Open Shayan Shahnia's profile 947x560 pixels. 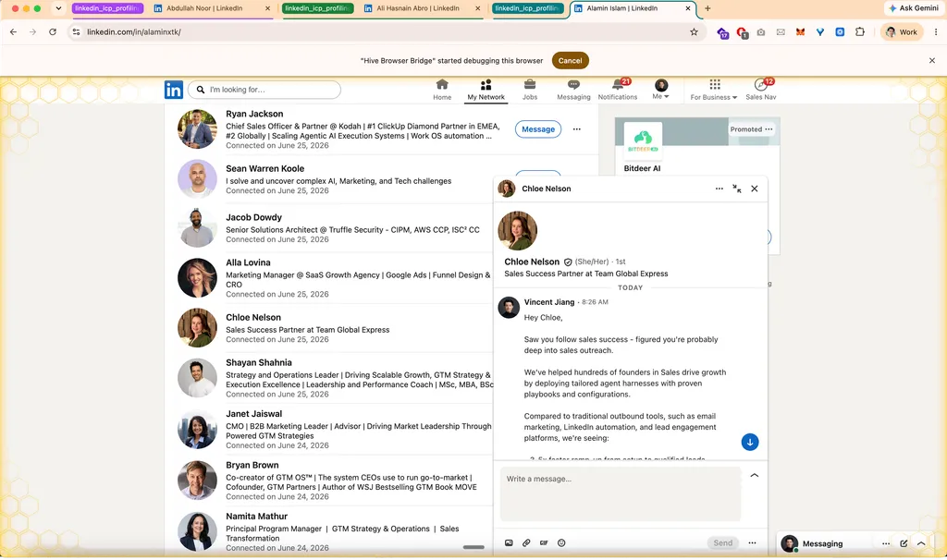pos(259,362)
